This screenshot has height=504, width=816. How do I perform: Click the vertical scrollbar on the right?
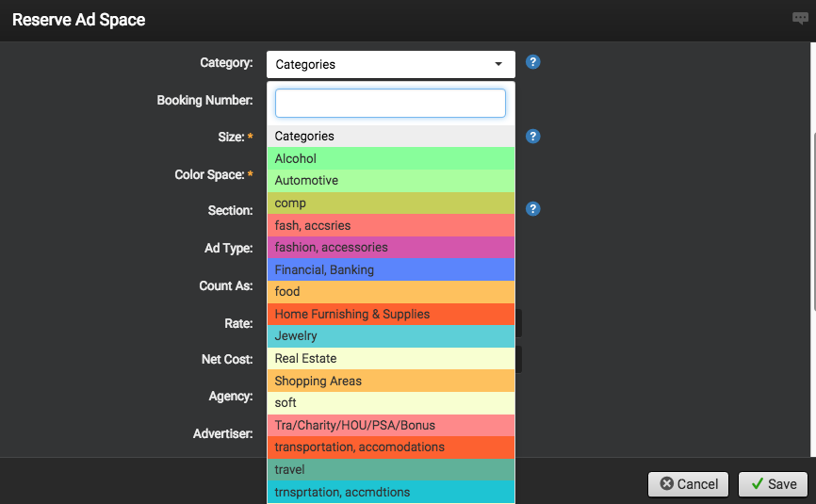812,217
